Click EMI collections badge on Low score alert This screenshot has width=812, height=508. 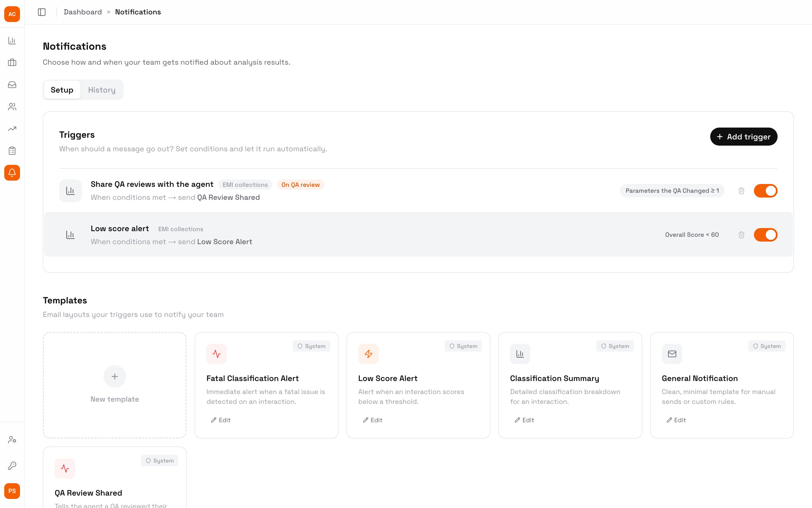tap(180, 229)
